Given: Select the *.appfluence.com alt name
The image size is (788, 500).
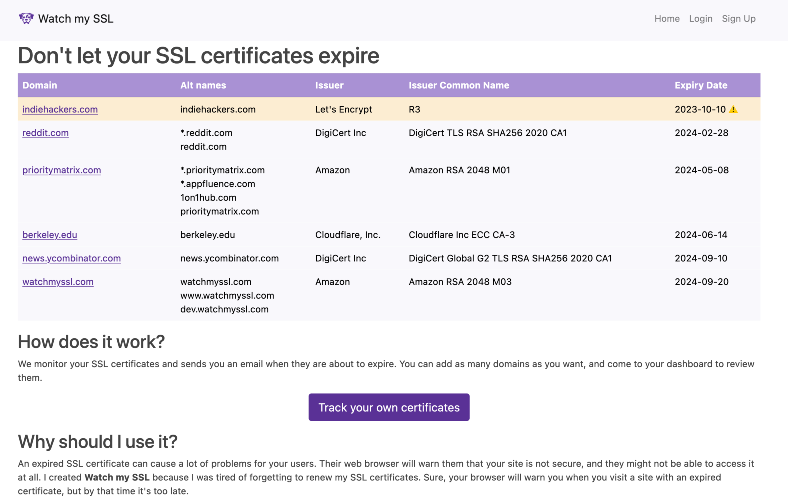Looking at the screenshot, I should [218, 184].
